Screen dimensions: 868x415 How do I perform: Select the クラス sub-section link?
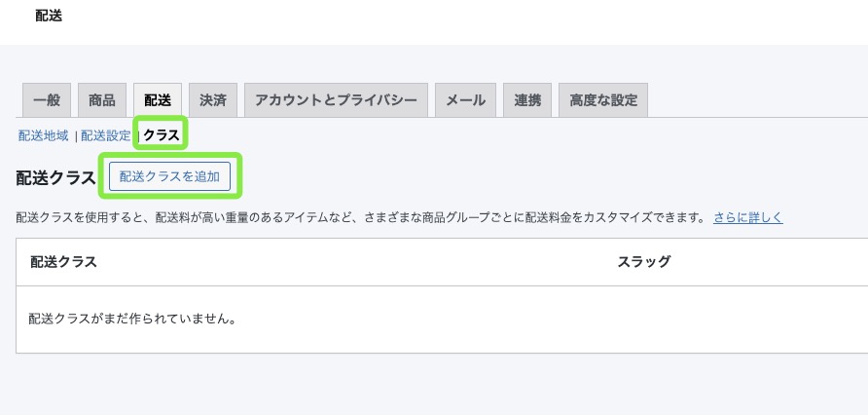(x=161, y=135)
